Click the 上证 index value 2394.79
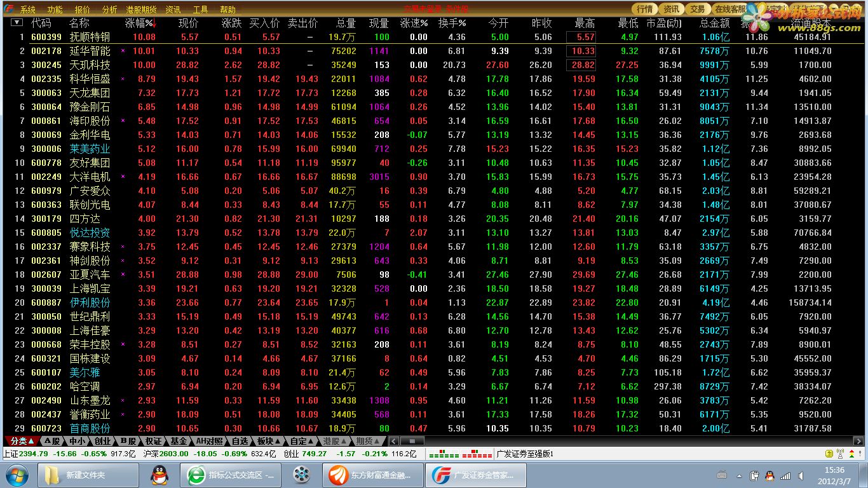The height and width of the screenshot is (488, 868). pos(34,454)
